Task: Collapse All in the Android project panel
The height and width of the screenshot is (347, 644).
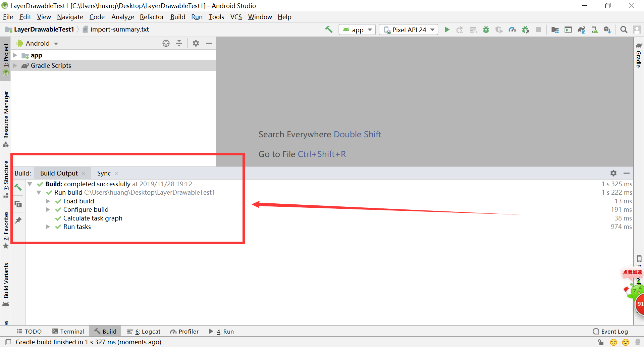Action: 179,43
